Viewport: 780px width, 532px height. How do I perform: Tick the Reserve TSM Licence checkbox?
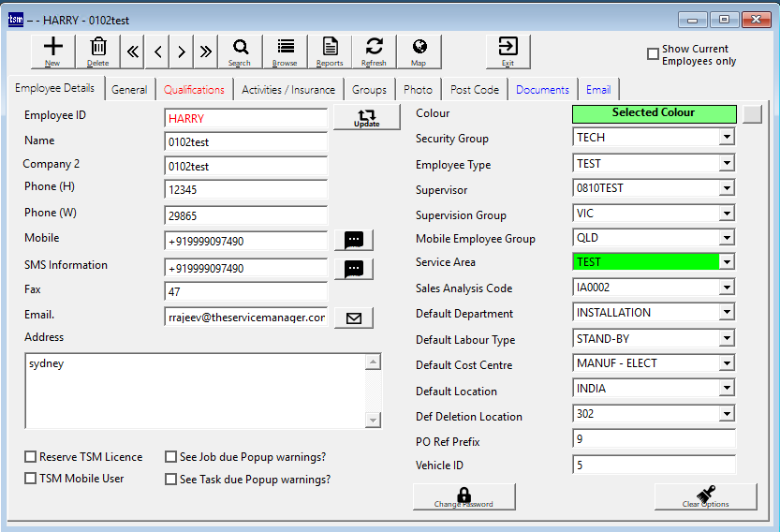31,457
